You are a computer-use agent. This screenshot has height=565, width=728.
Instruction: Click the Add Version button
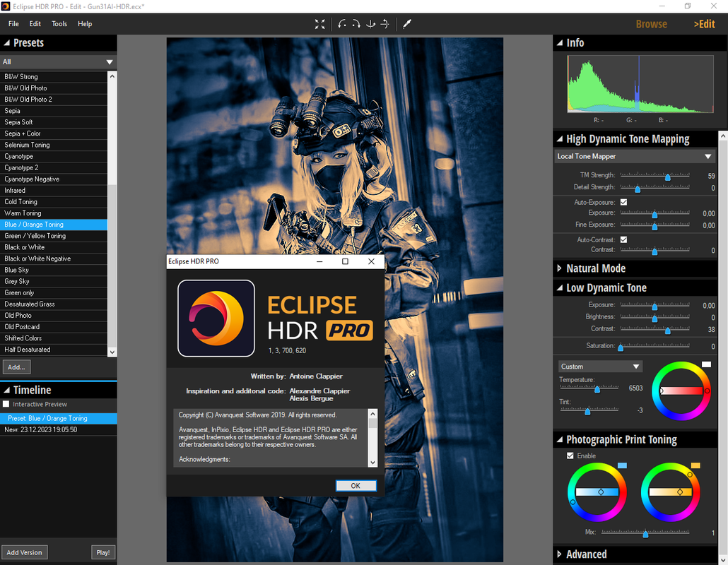click(24, 552)
